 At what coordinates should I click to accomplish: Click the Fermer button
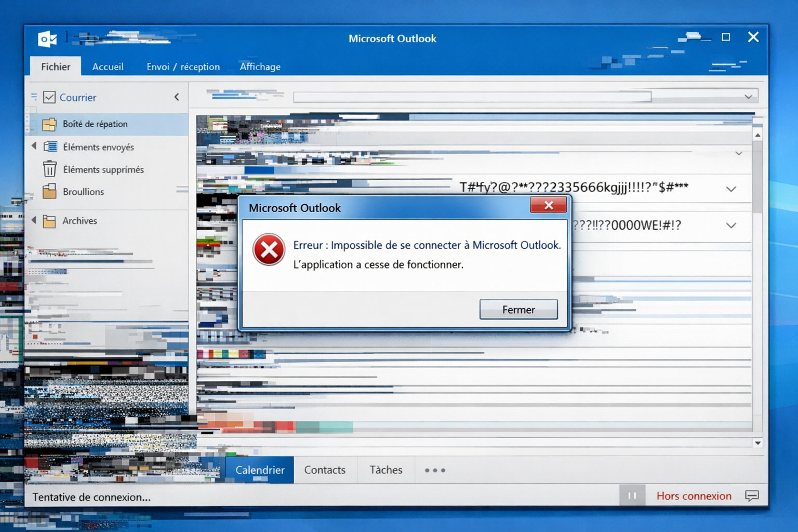pos(518,310)
